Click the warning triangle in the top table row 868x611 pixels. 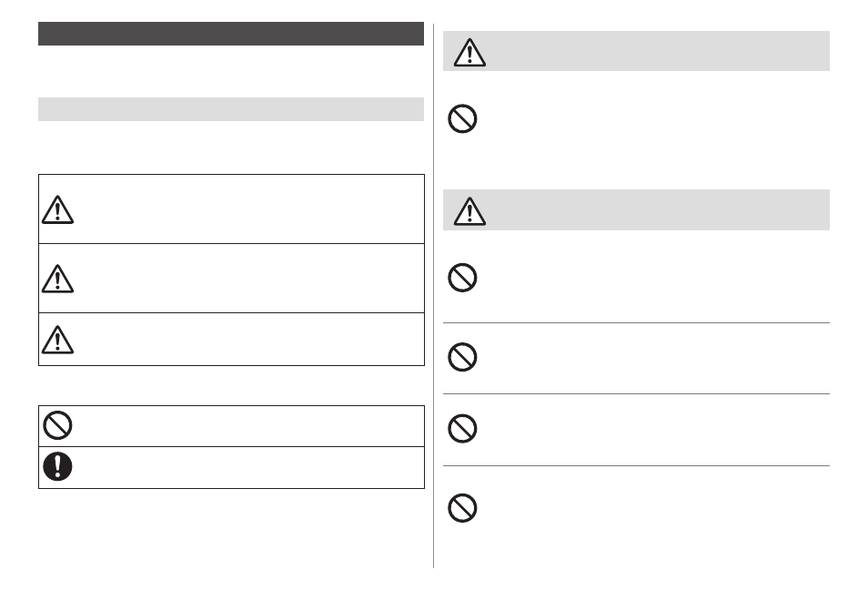(x=57, y=209)
